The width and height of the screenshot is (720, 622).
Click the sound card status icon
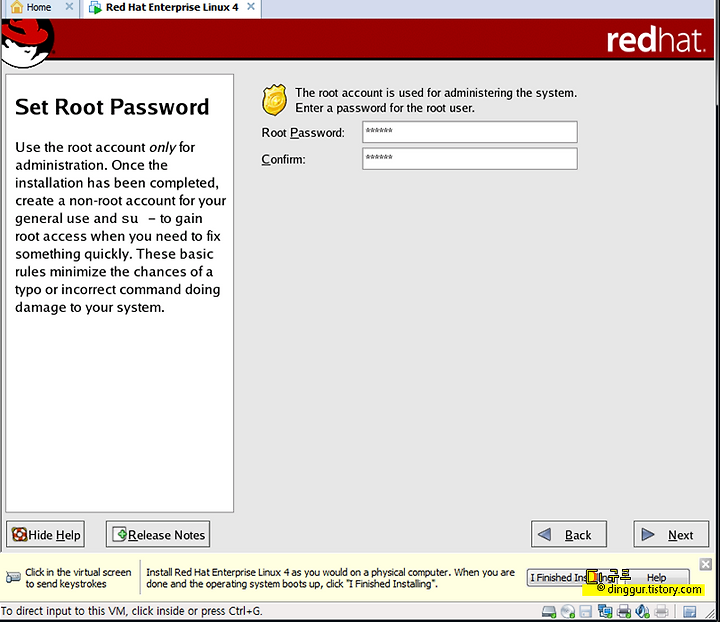click(642, 612)
